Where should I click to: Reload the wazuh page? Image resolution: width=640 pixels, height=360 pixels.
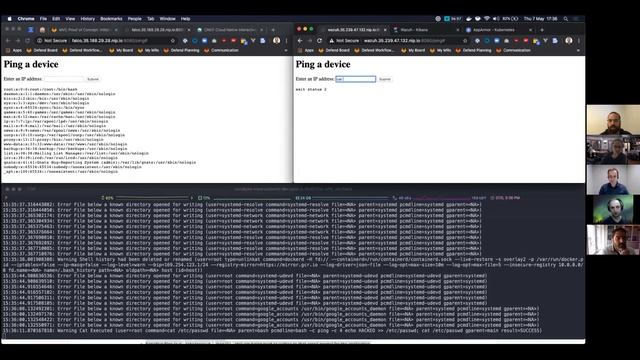tap(320, 41)
